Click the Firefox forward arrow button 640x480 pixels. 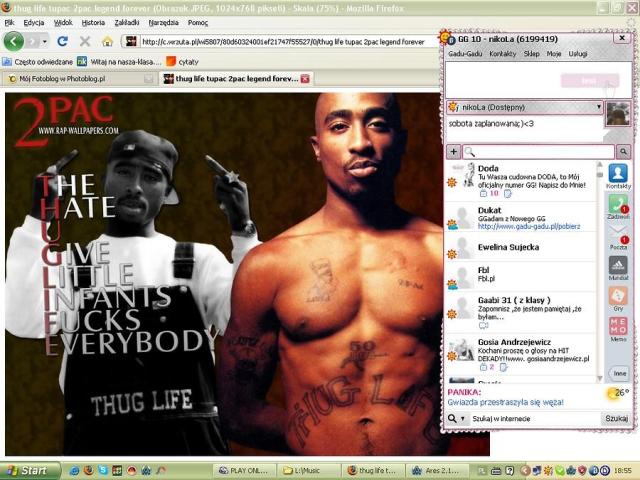33,41
